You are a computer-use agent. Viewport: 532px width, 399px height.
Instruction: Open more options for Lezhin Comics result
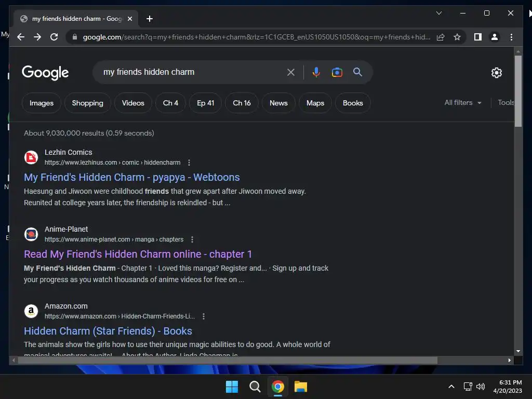189,163
